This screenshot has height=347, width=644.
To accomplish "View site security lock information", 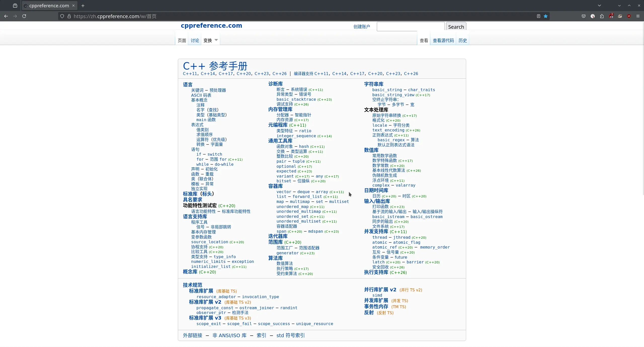I will [x=69, y=16].
